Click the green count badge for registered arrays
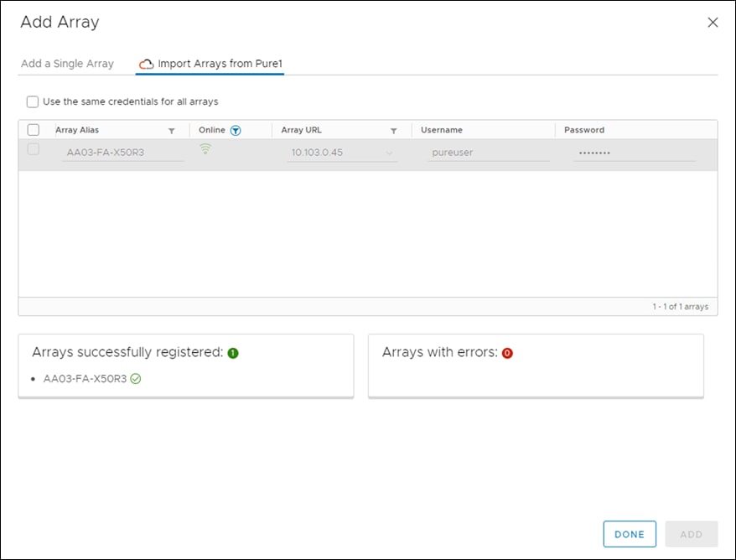736x560 pixels. [x=233, y=353]
